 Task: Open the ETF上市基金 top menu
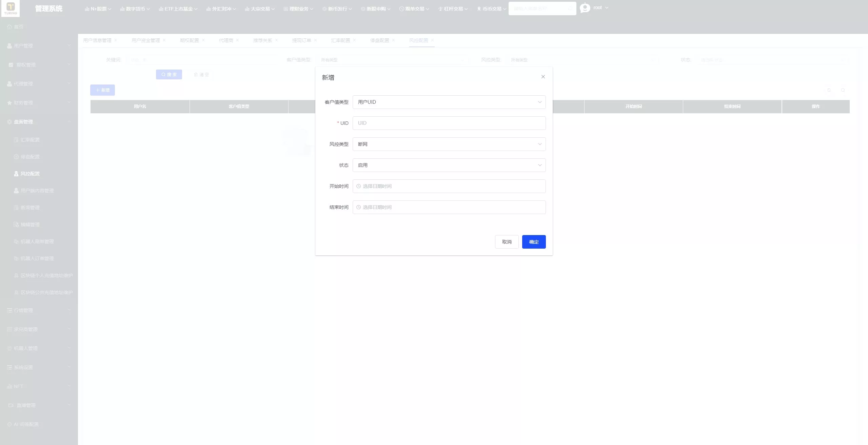pyautogui.click(x=178, y=9)
